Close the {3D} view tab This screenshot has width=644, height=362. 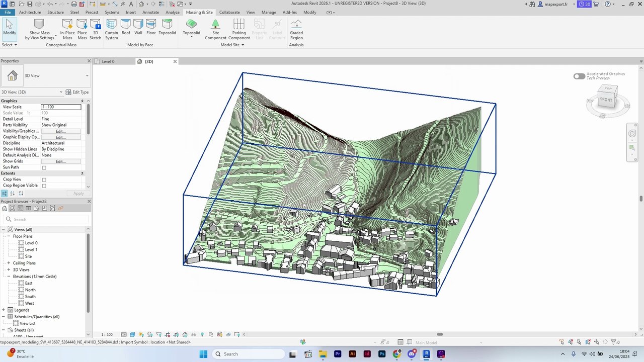(x=175, y=61)
